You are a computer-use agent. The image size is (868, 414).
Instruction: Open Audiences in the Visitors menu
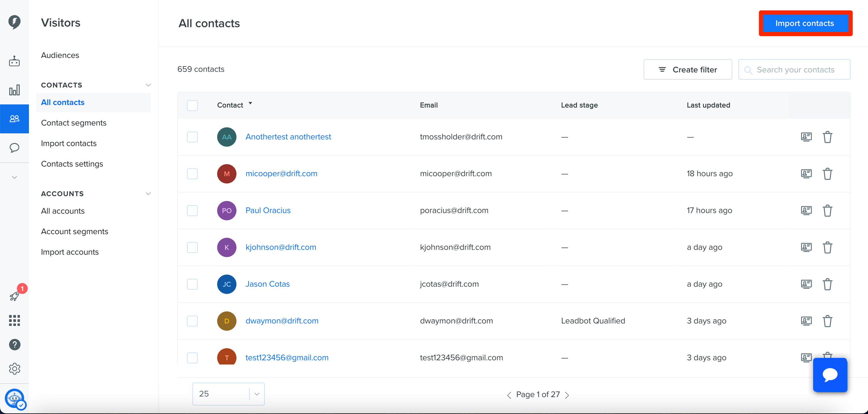[60, 55]
